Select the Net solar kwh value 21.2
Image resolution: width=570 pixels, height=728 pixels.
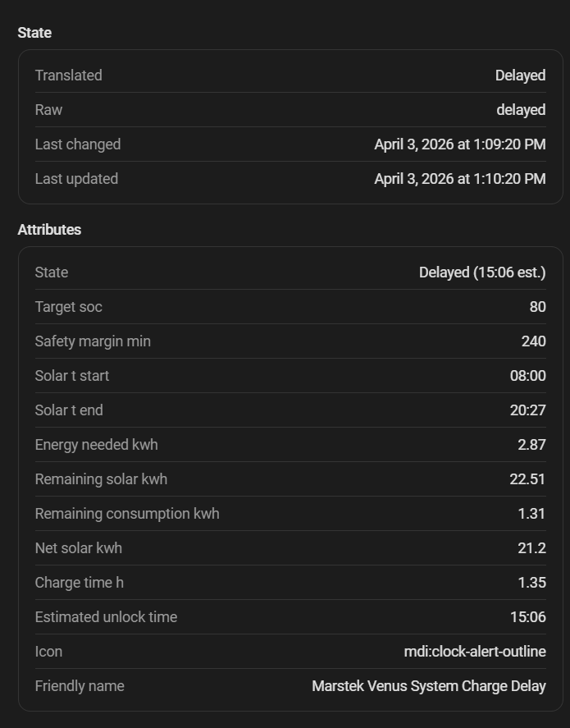coord(531,548)
